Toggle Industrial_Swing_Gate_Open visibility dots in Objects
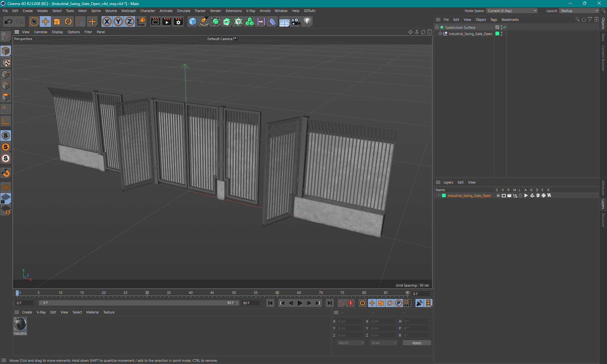Image resolution: width=607 pixels, height=364 pixels. click(501, 33)
